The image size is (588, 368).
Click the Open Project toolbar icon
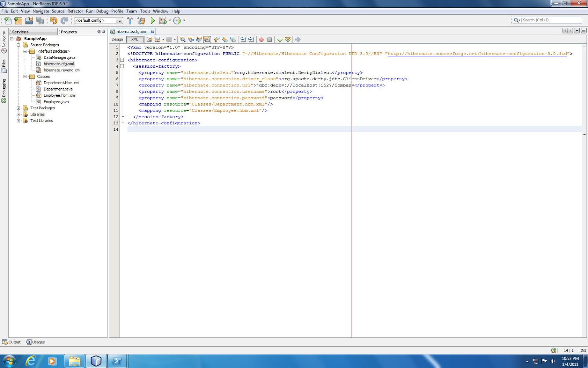[29, 21]
